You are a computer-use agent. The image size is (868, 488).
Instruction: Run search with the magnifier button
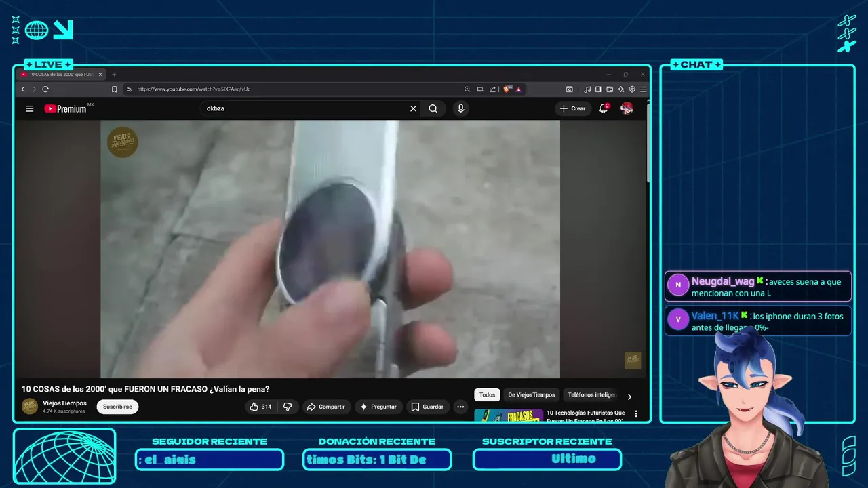coord(433,108)
